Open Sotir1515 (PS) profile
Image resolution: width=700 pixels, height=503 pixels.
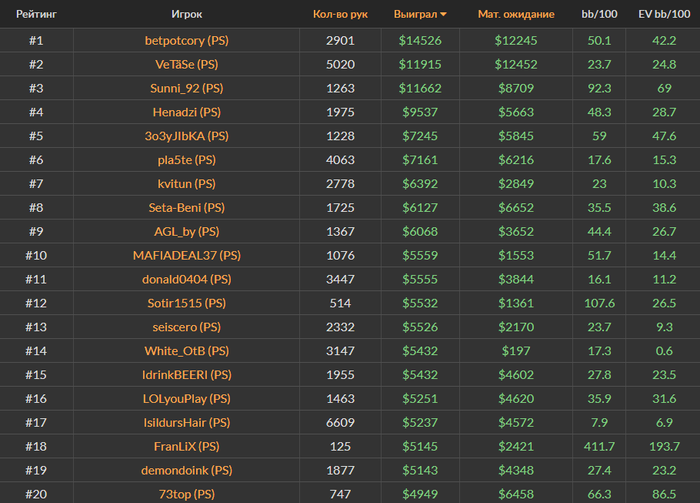[x=187, y=303]
